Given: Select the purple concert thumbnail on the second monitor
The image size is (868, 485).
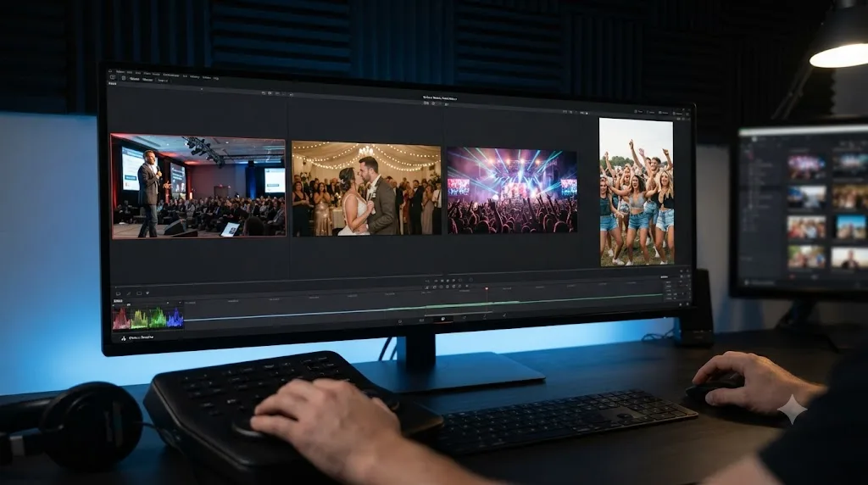Looking at the screenshot, I should 807,167.
